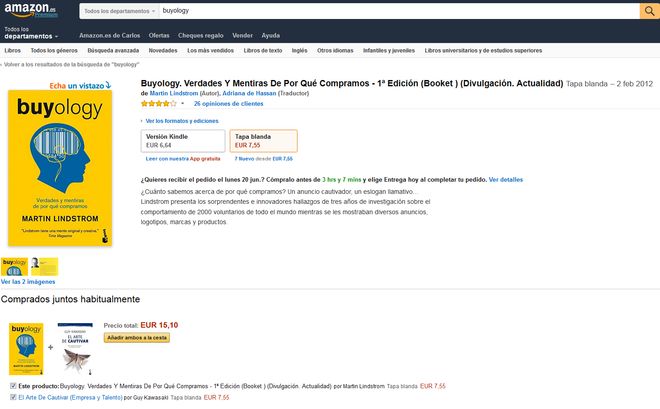Open the Amazon.es logo home link
This screenshot has width=660, height=409.
click(30, 10)
